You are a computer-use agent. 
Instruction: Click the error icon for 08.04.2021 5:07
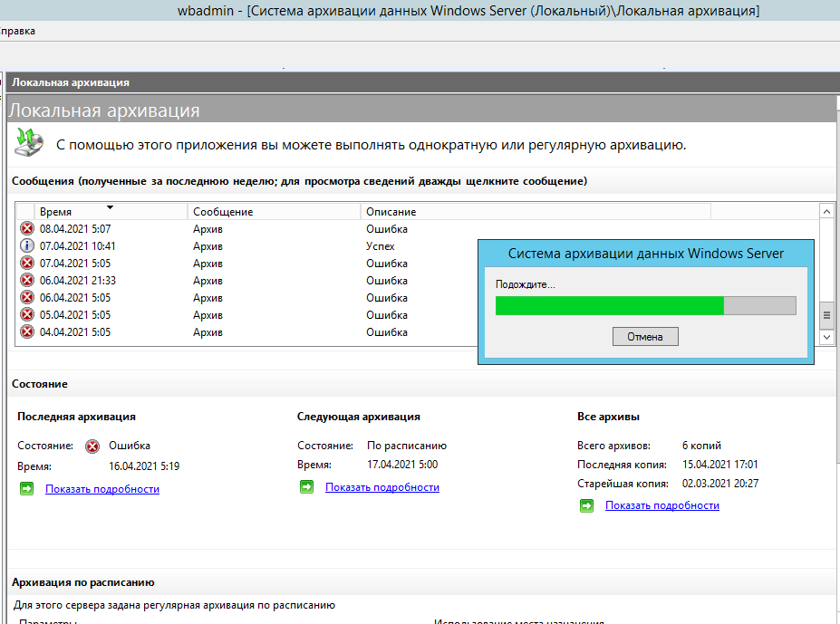point(27,229)
